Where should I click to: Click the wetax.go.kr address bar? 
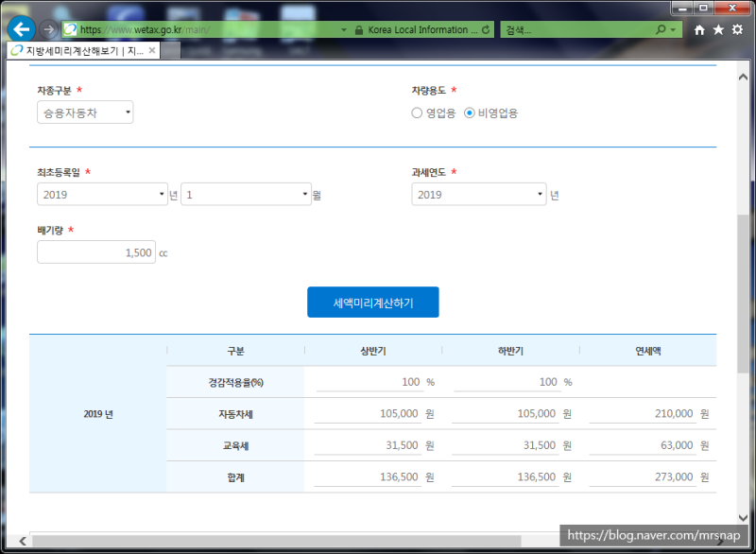(207, 29)
